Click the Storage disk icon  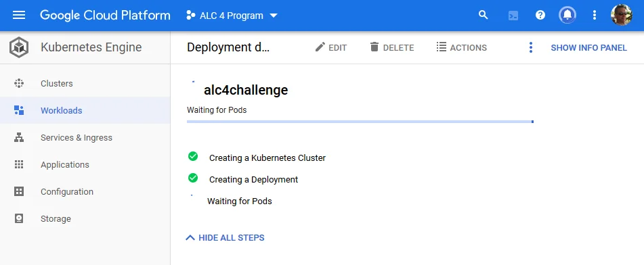(x=19, y=218)
